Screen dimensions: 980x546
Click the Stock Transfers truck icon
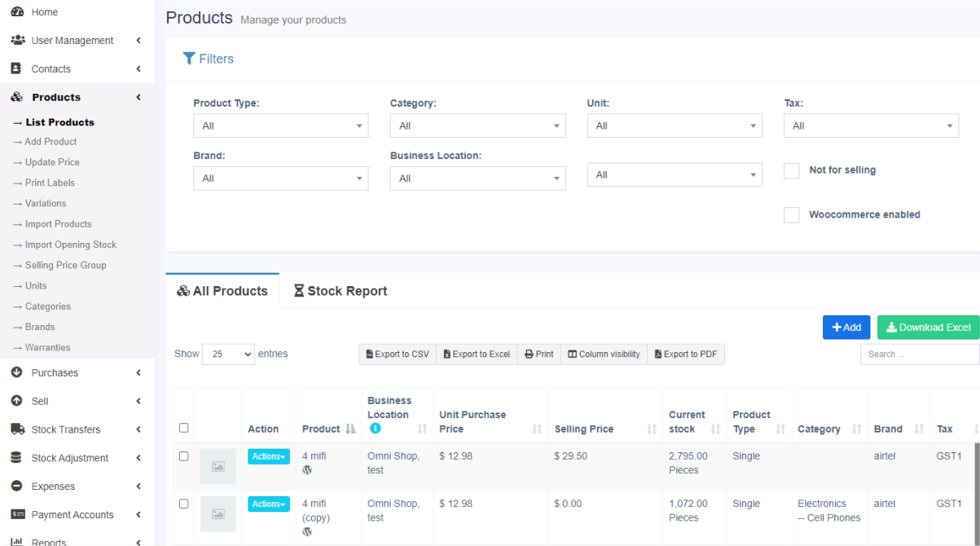[x=17, y=429]
